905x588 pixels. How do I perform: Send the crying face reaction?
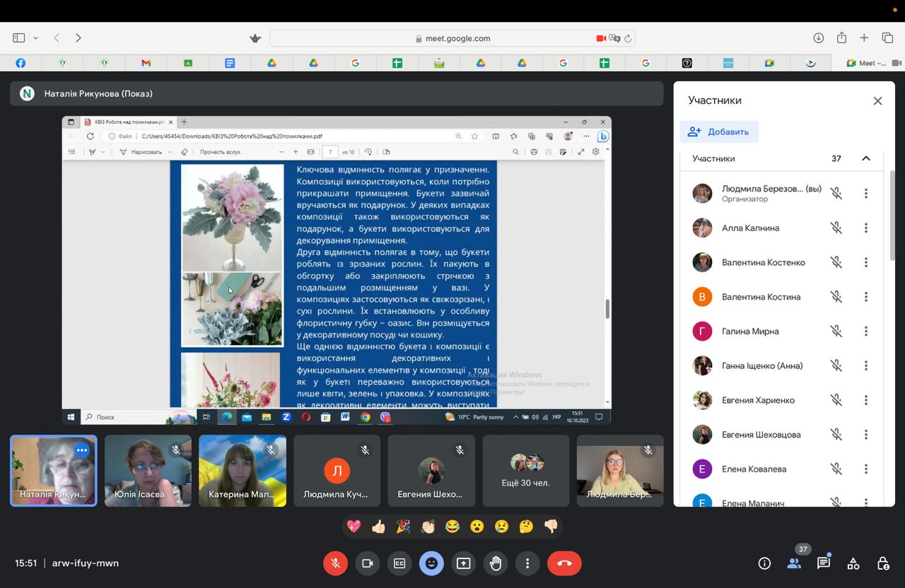coord(501,527)
